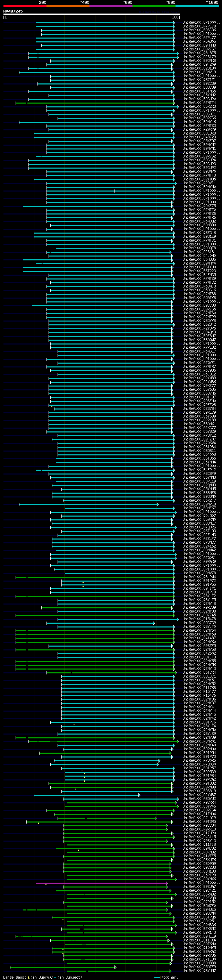
Task: Select hit label UniRef100_O48723
Action: point(199,137)
